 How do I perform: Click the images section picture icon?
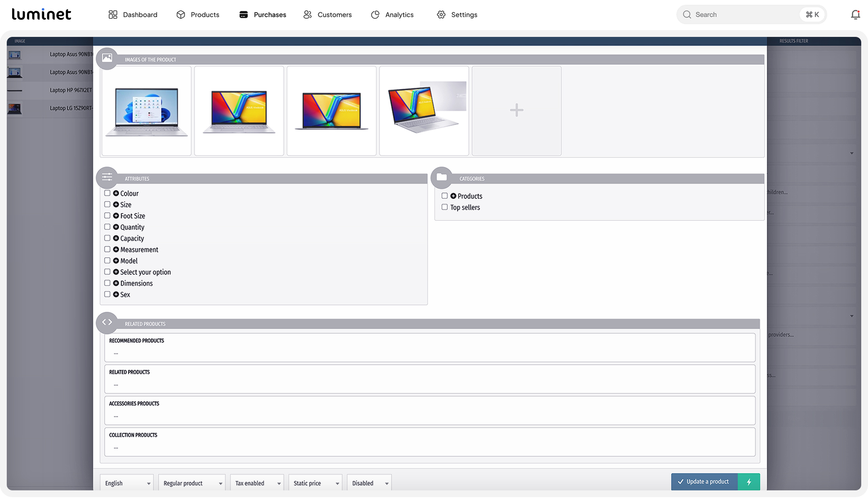click(107, 58)
